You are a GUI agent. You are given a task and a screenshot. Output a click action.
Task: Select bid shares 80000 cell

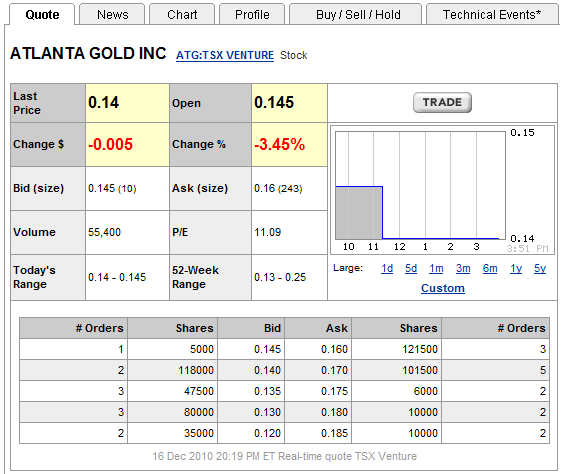[173, 412]
